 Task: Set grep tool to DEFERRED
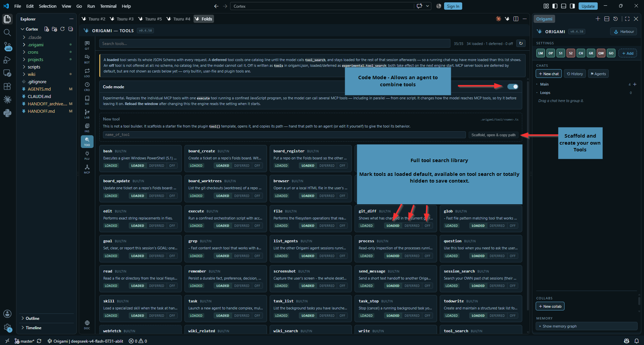pyautogui.click(x=242, y=256)
